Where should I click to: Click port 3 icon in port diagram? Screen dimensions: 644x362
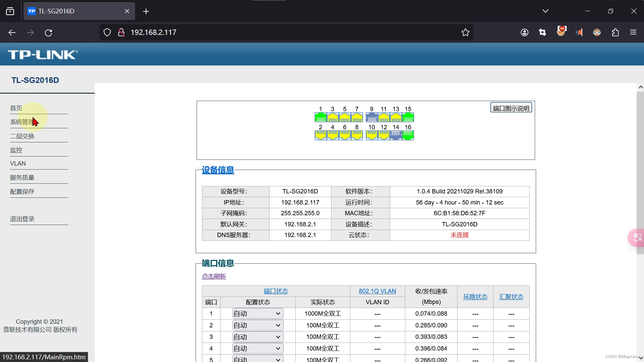(332, 117)
